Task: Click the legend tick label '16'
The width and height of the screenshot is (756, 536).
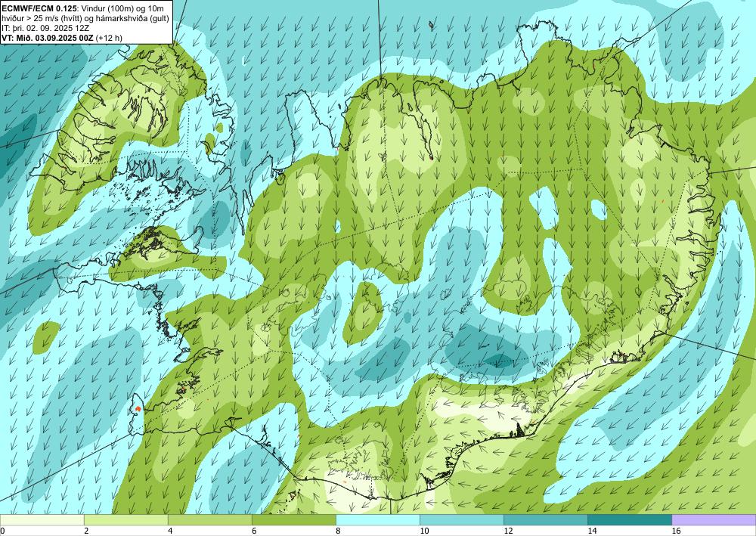Action: 676,531
